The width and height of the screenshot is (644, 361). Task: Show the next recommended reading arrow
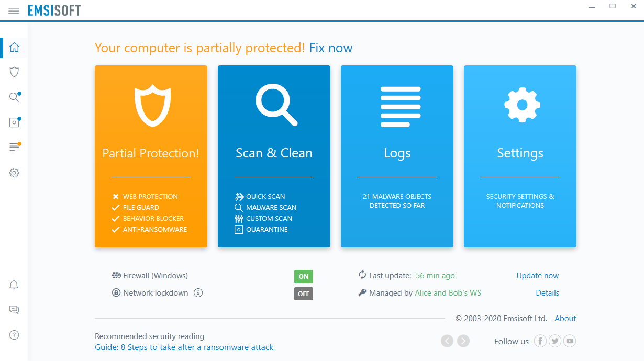463,341
